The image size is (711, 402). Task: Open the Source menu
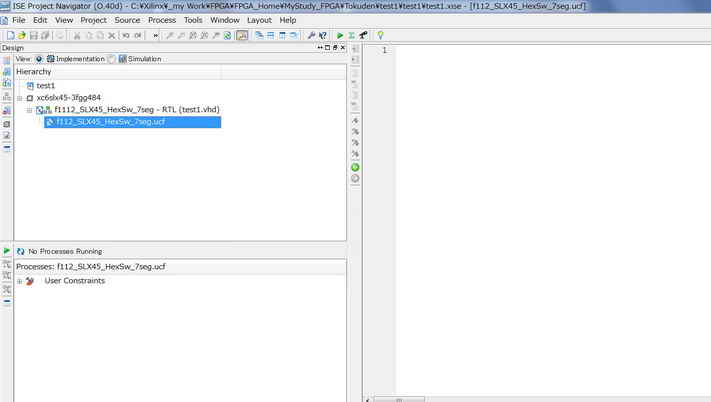[127, 20]
